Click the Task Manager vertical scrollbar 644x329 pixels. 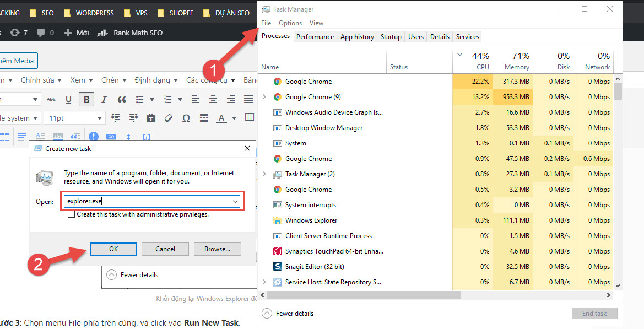(x=618, y=91)
